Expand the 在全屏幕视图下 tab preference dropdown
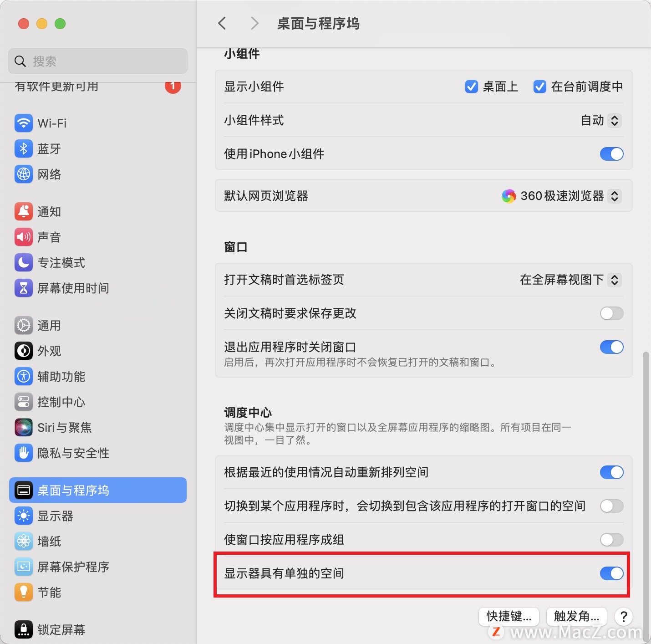The image size is (651, 644). point(570,280)
